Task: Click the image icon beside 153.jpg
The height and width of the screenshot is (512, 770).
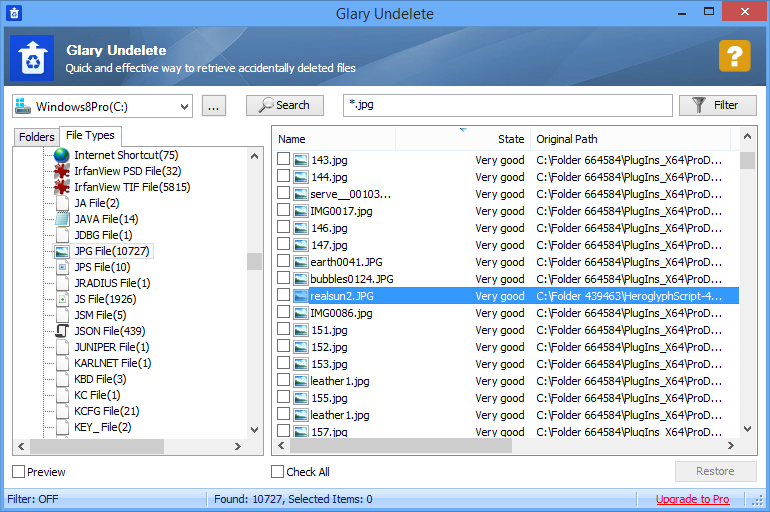Action: (x=301, y=364)
